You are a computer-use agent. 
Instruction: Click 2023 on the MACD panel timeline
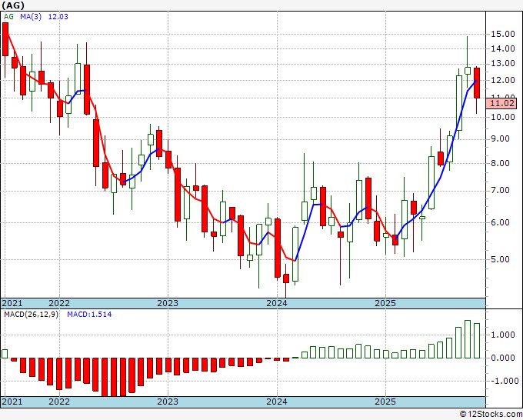(168, 402)
